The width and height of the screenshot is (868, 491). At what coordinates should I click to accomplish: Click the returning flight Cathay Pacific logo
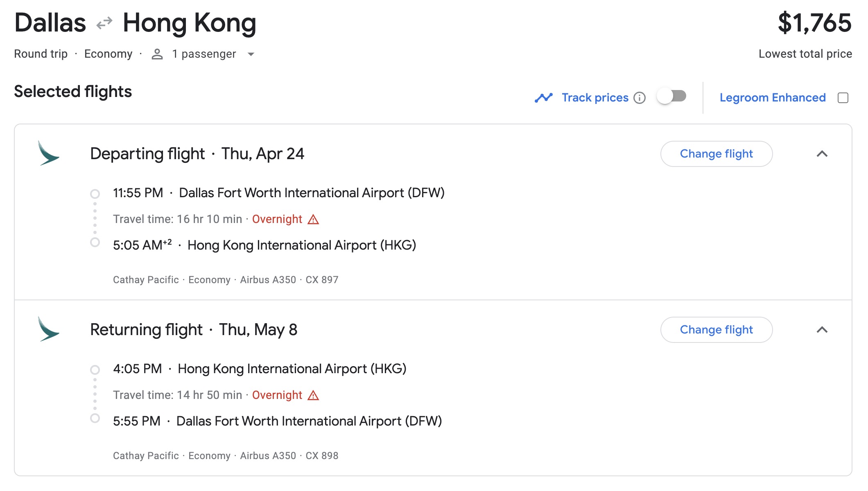coord(48,329)
